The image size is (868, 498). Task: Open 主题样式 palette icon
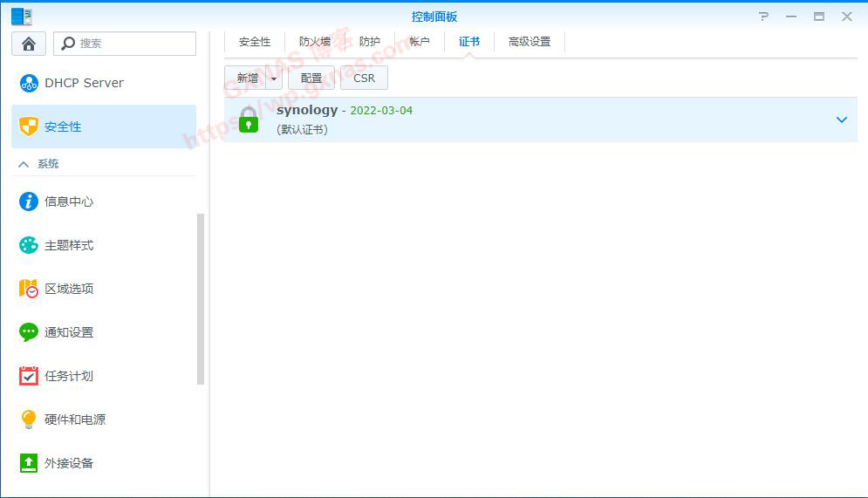pyautogui.click(x=29, y=245)
